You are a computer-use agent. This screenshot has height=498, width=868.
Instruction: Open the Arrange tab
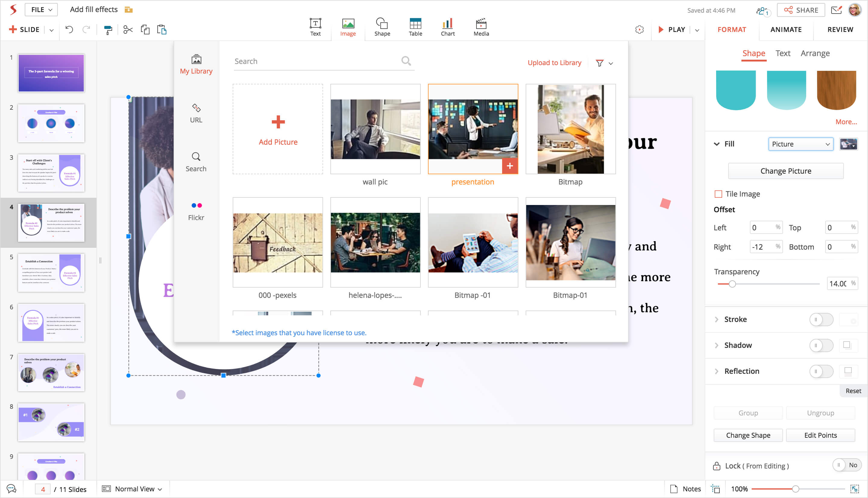(815, 53)
